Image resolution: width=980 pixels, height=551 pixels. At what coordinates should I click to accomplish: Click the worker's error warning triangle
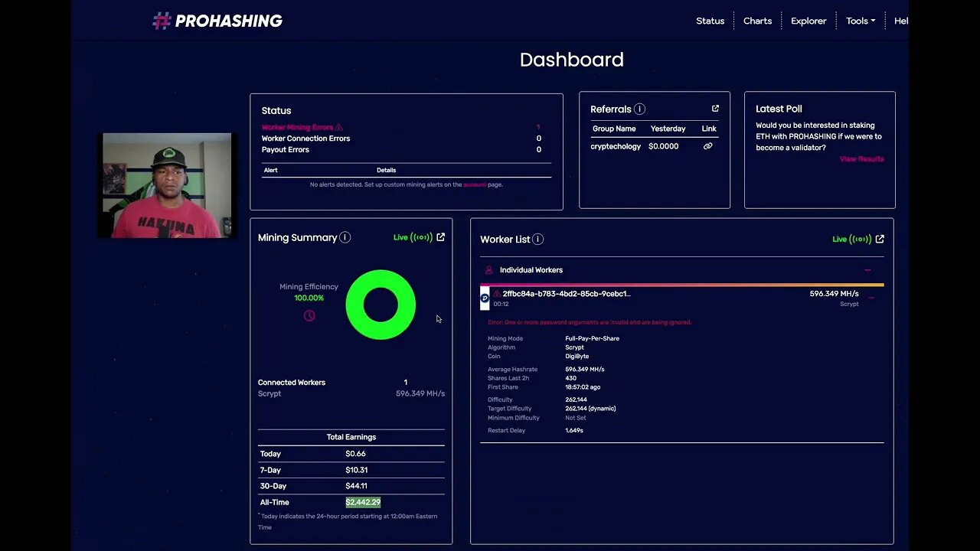coord(496,294)
